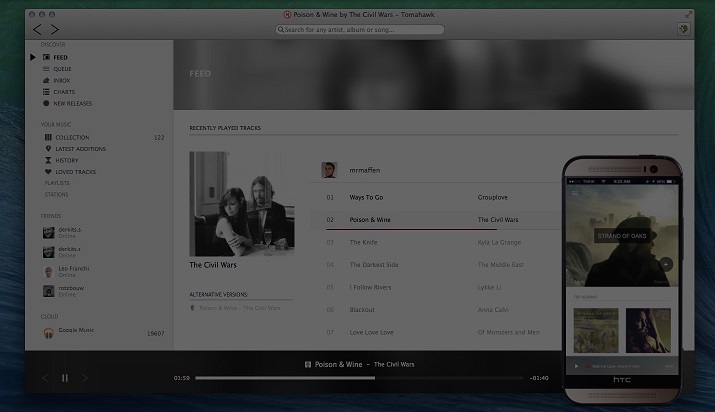
Task: Expand Stations section in sidebar
Action: point(56,194)
